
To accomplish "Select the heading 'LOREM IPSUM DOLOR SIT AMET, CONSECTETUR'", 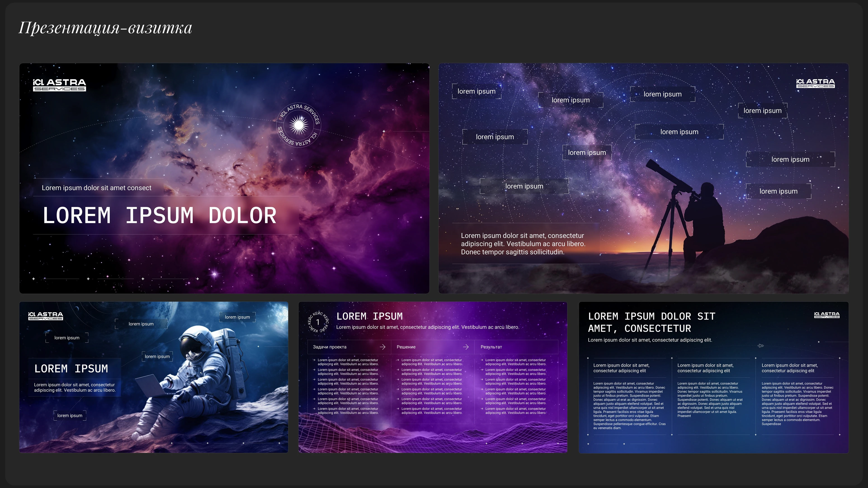I will point(652,322).
